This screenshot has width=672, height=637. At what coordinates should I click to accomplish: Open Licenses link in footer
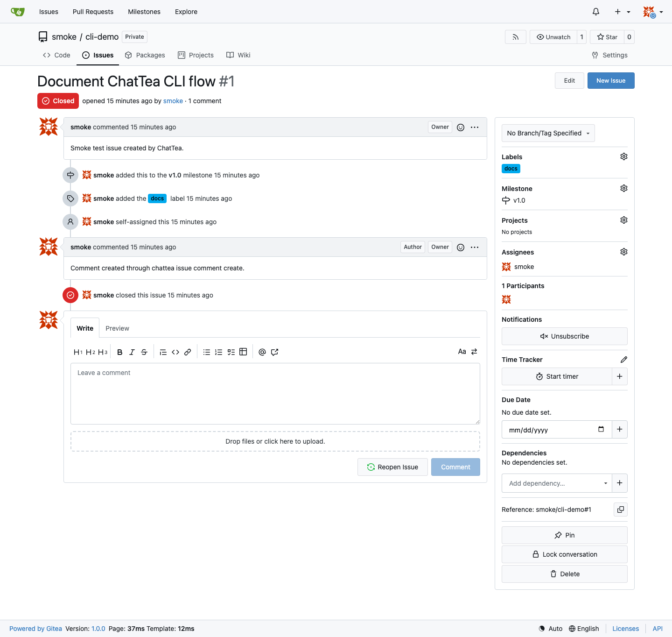625,629
